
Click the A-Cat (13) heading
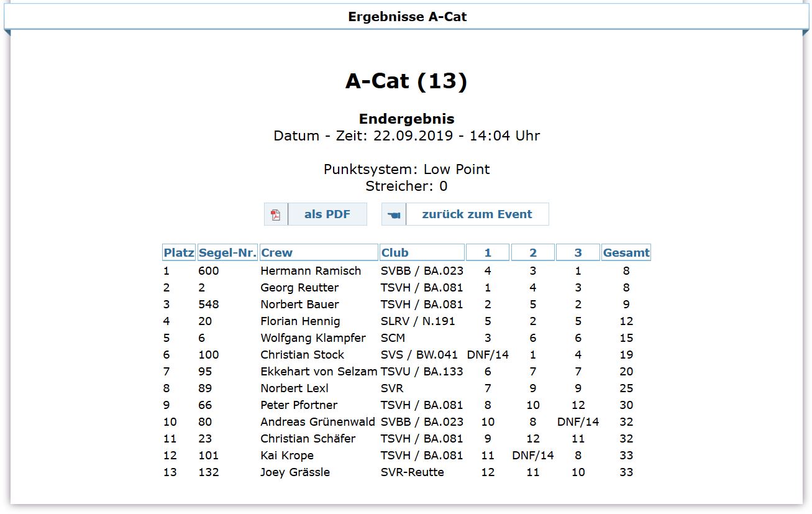[406, 81]
